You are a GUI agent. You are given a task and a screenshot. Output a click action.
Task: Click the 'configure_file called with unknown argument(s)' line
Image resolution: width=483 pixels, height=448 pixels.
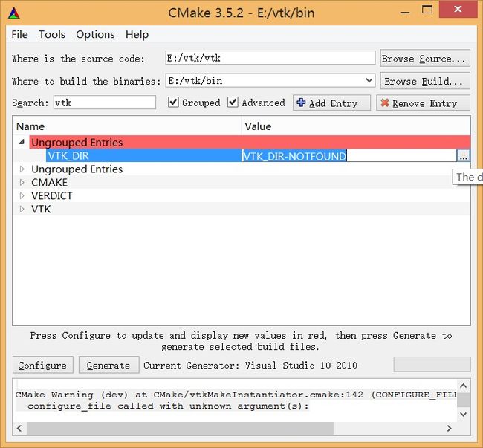click(x=168, y=406)
